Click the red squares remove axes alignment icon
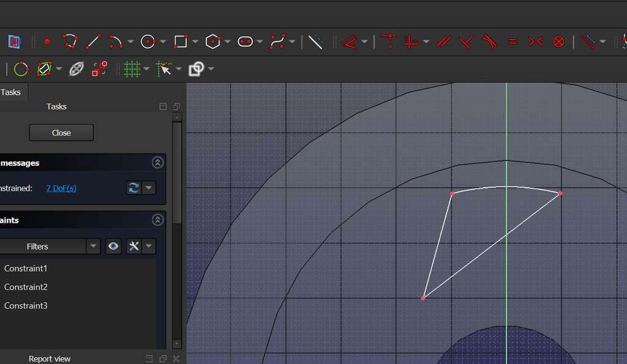 pyautogui.click(x=100, y=69)
